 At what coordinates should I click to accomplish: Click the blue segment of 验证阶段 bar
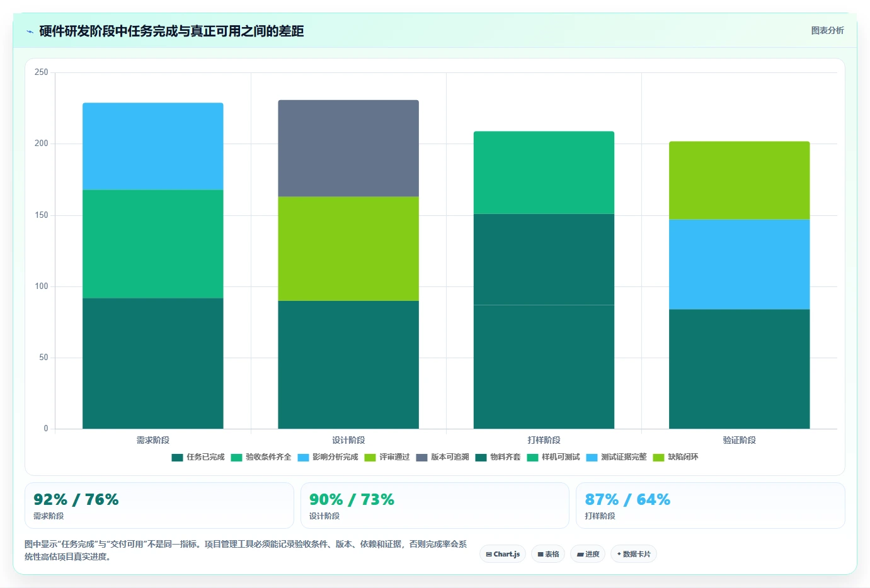(740, 264)
